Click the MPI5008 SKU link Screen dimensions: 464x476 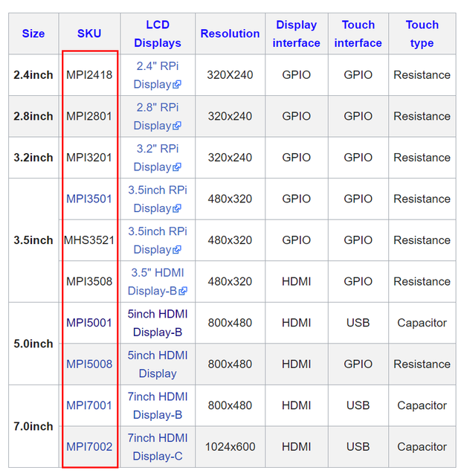tap(89, 364)
